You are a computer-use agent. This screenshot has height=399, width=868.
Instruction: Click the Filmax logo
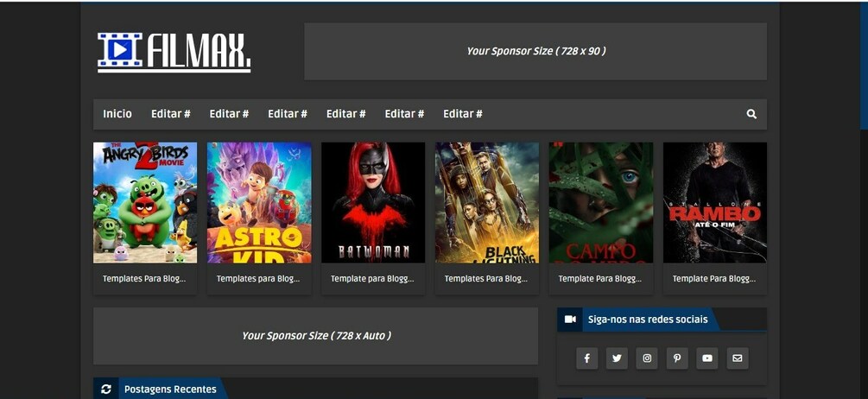(x=174, y=52)
